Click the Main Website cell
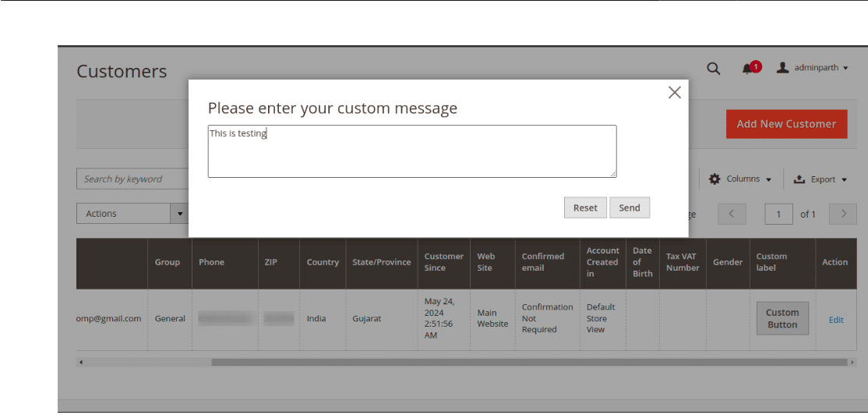868x415 pixels. click(492, 318)
